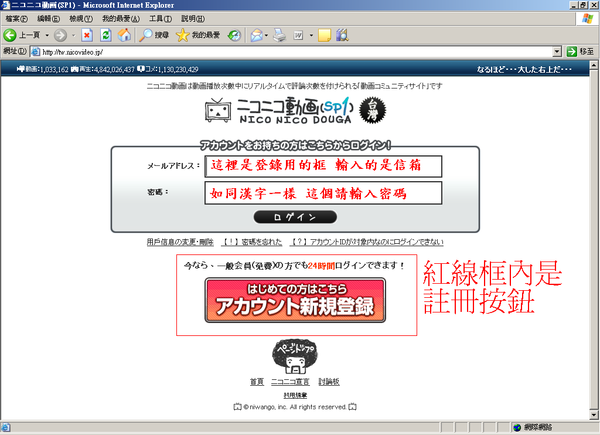Open dropdown arrow next to Forward button

73,35
